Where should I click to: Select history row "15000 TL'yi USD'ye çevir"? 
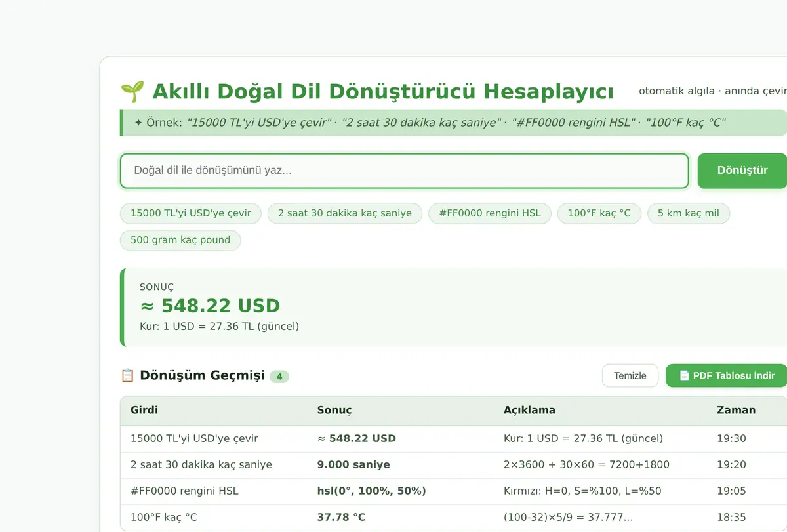pos(454,439)
